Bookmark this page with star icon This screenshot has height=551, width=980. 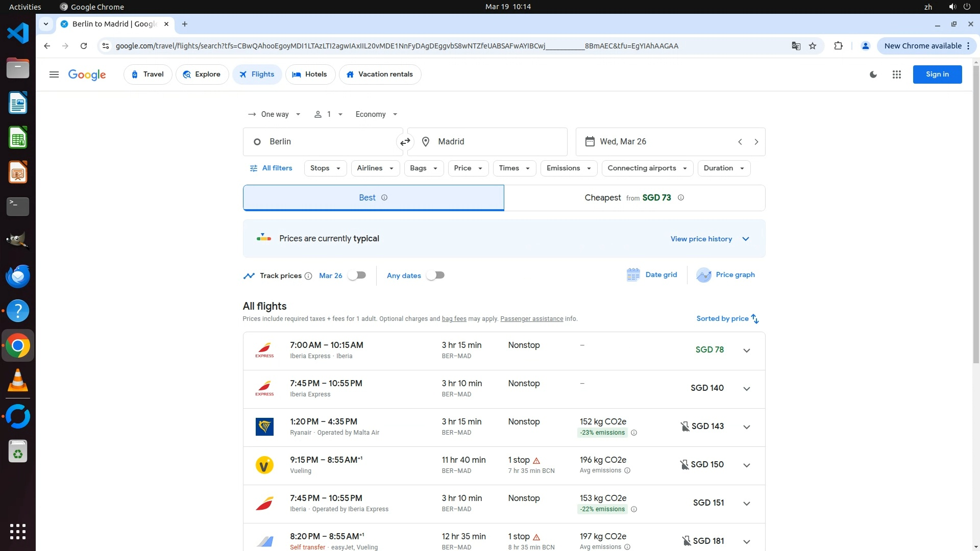(813, 46)
